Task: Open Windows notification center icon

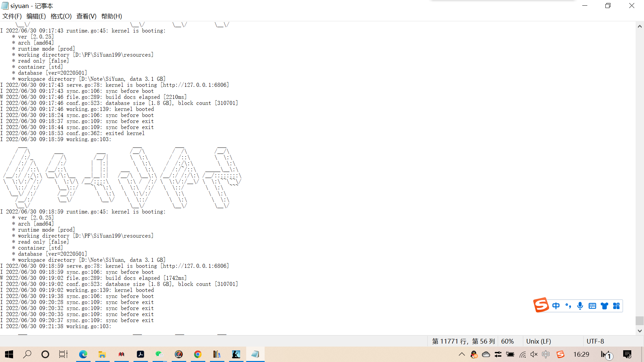Action: pos(627,354)
